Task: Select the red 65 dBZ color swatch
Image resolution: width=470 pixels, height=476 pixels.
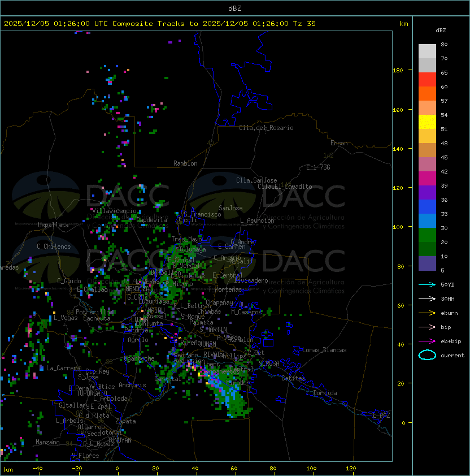Action: (427, 80)
